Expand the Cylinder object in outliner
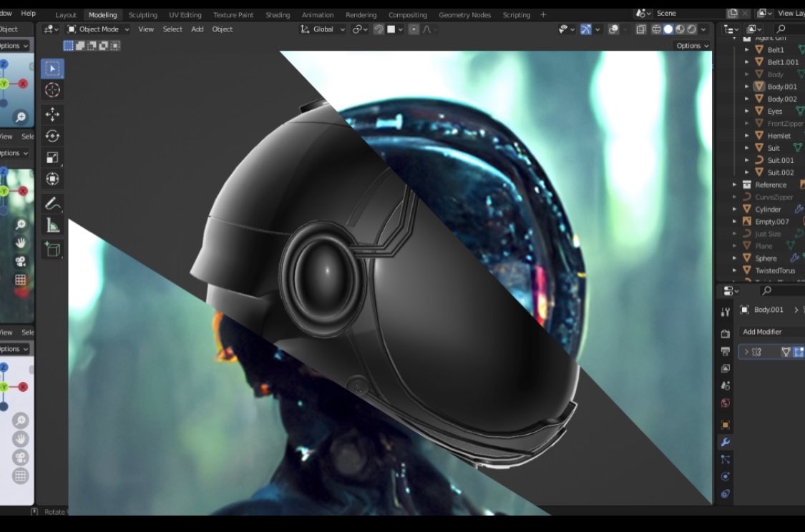 tap(735, 210)
